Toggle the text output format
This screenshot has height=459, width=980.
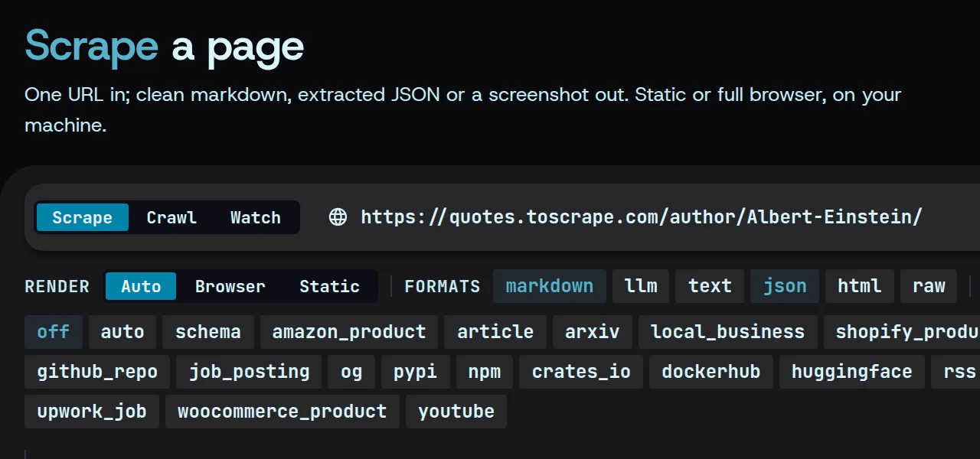(x=710, y=286)
